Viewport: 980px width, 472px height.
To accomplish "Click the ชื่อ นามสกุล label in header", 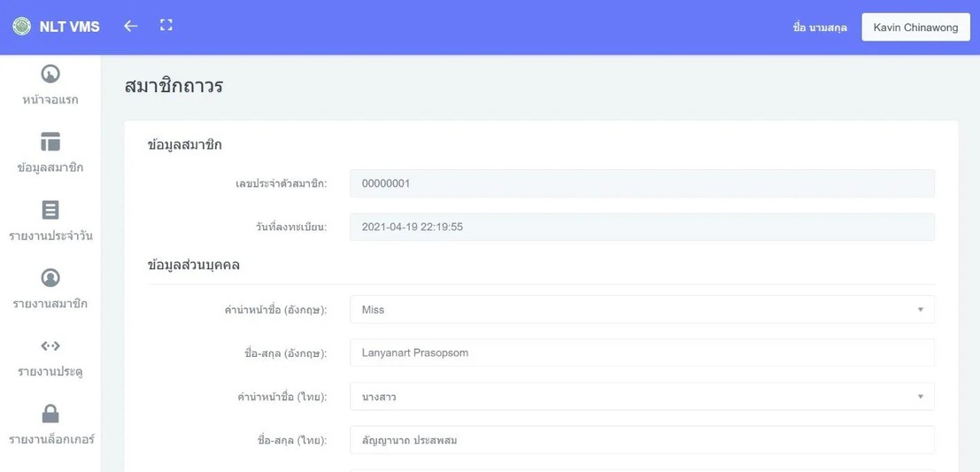I will pyautogui.click(x=820, y=27).
